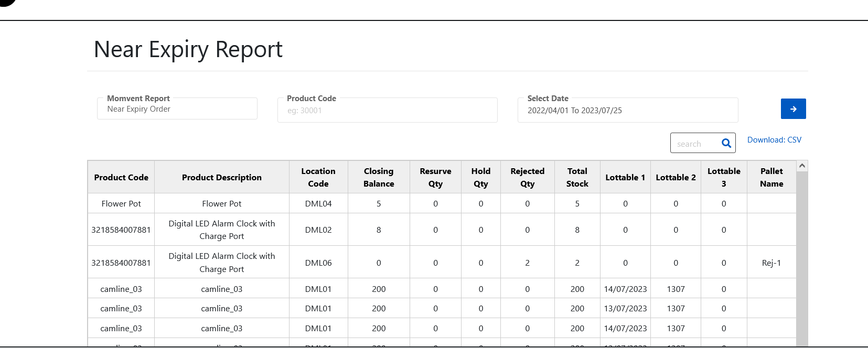This screenshot has height=348, width=868.
Task: Focus the Product Code input field
Action: tap(387, 111)
